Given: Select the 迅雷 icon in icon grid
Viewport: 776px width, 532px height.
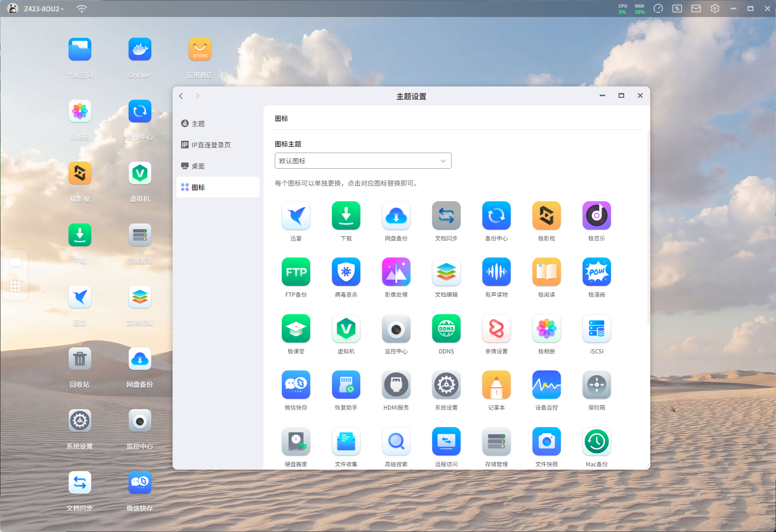Looking at the screenshot, I should point(296,215).
